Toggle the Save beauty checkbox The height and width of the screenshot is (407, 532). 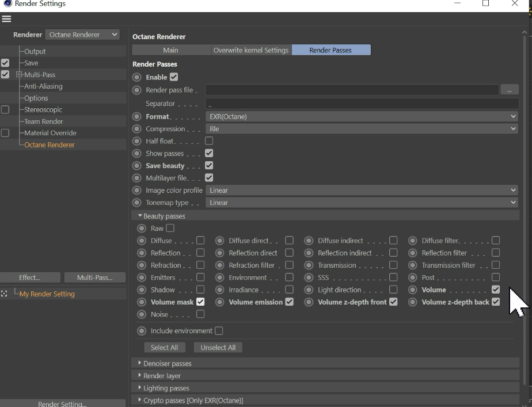[209, 166]
